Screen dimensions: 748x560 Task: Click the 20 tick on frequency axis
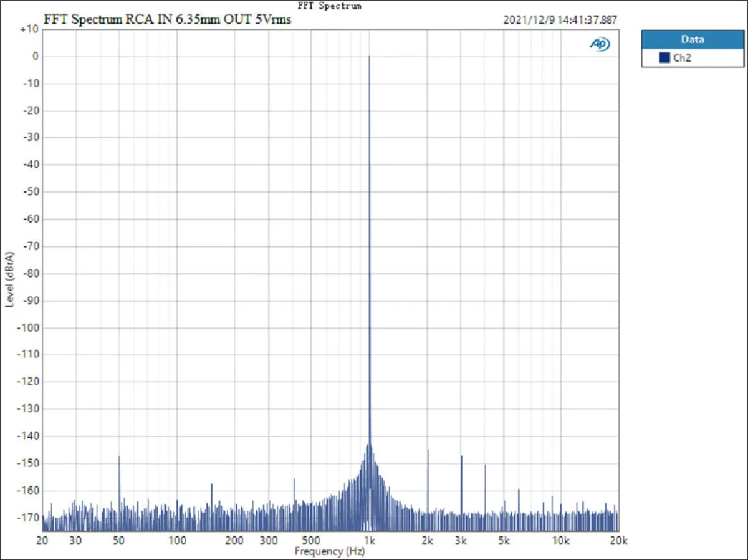[x=42, y=540]
